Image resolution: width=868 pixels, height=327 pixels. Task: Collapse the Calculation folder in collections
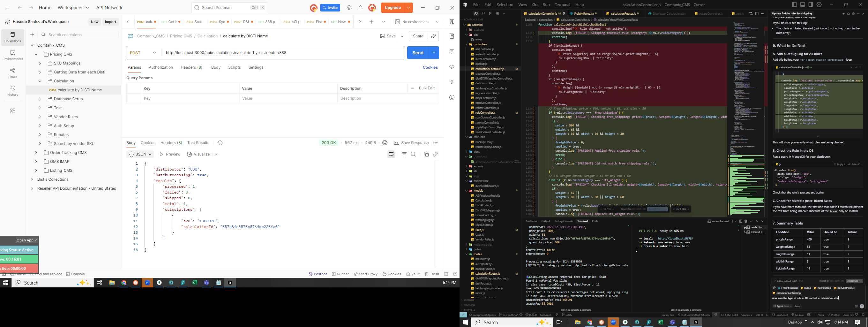40,81
